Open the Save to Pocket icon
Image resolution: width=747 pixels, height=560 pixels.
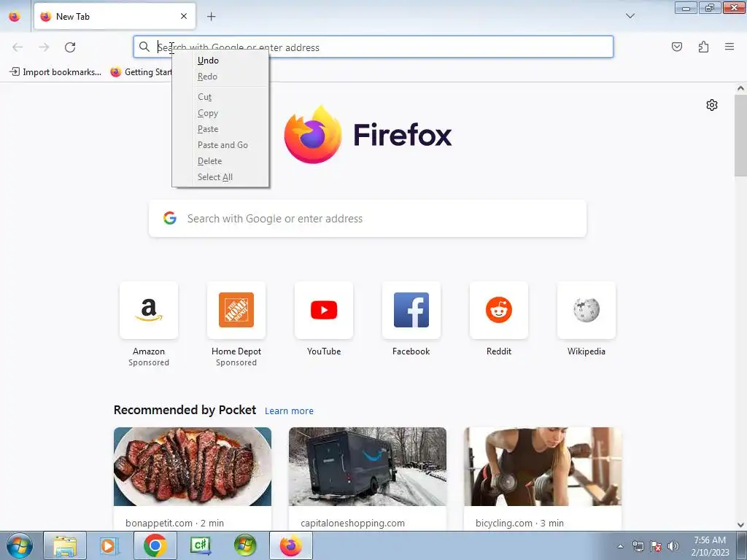point(676,47)
